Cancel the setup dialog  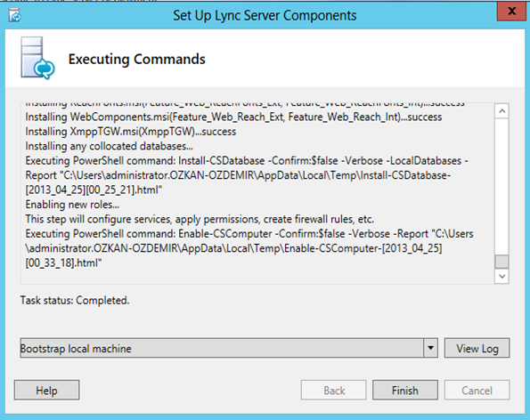[x=477, y=391]
